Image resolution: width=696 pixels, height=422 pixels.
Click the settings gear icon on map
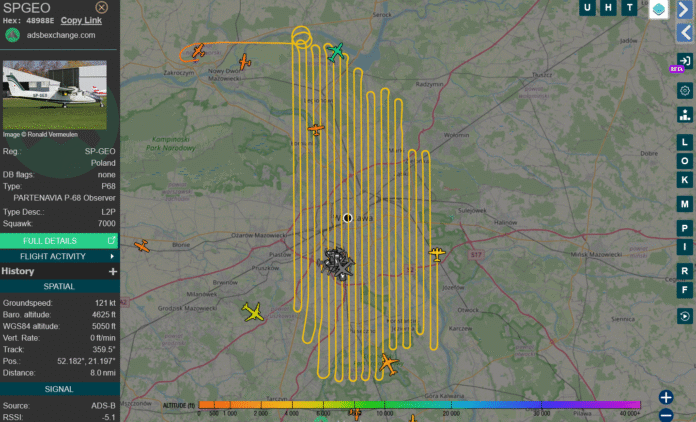[x=685, y=90]
